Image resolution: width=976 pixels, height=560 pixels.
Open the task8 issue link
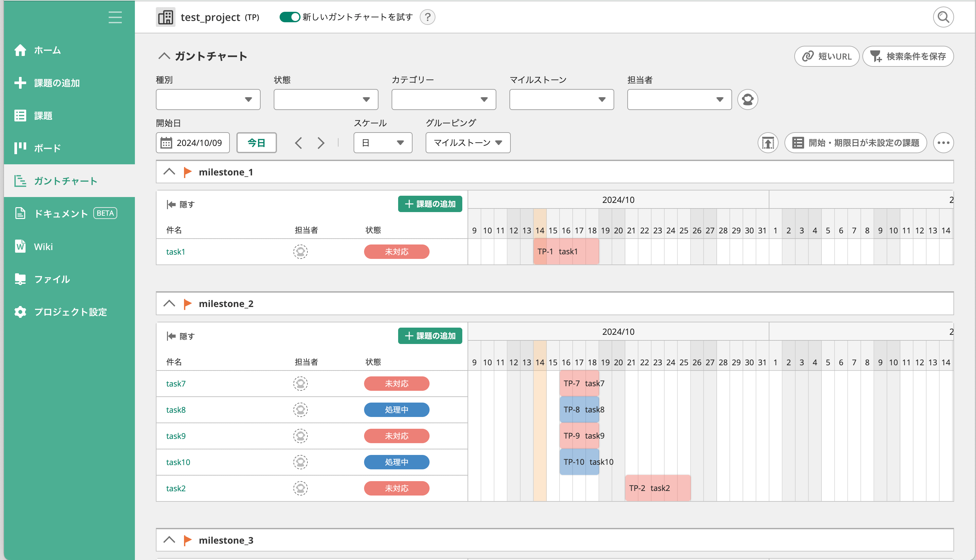pos(176,410)
